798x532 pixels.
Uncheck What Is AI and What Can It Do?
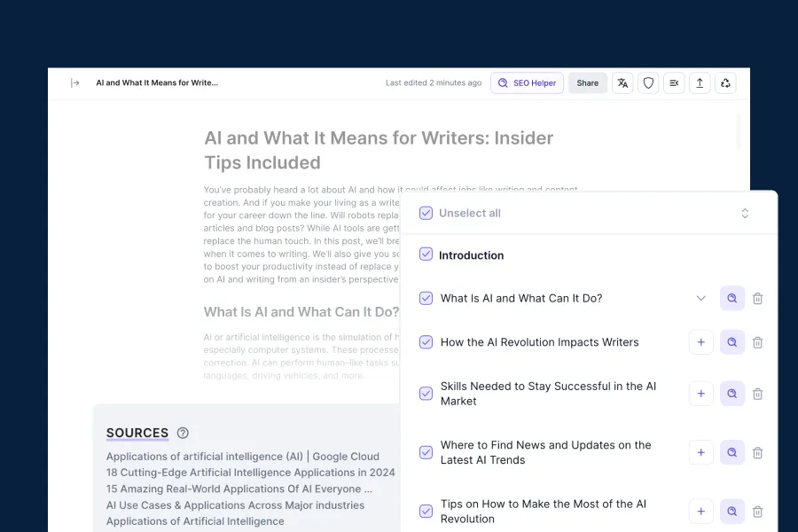point(426,298)
